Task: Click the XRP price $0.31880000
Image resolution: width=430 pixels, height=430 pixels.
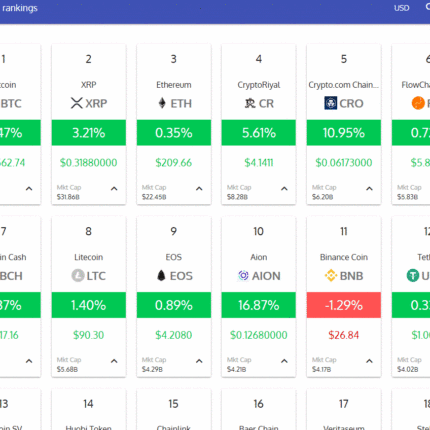Action: [x=89, y=163]
